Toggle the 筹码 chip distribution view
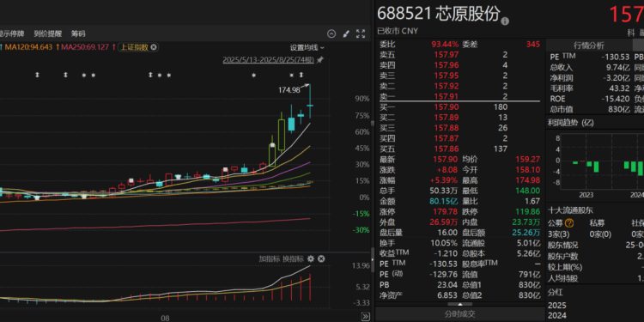Viewport: 644px width, 322px height. click(x=78, y=33)
